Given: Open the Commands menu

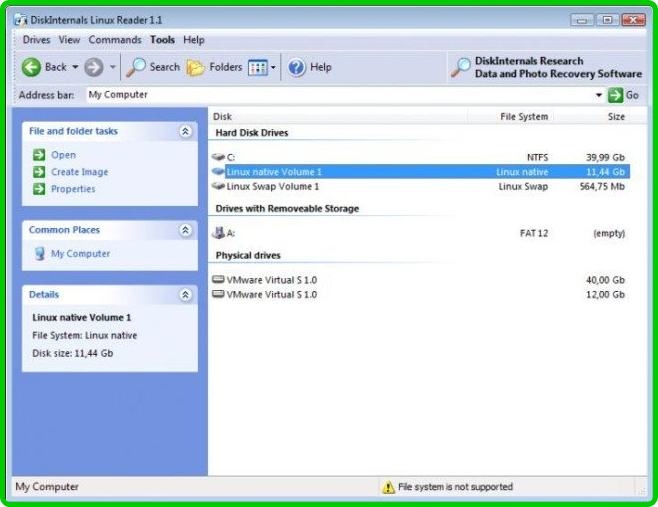Looking at the screenshot, I should (x=115, y=40).
